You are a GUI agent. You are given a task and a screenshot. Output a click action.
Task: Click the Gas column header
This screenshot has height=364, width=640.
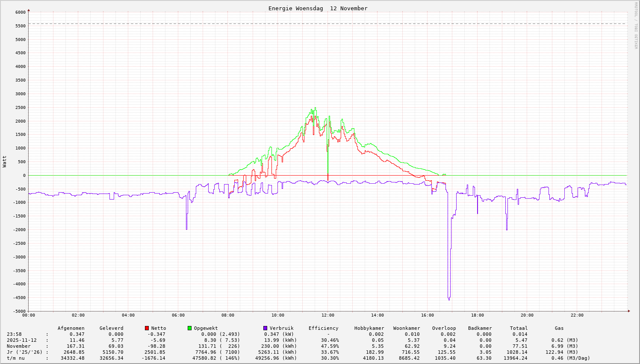559,328
